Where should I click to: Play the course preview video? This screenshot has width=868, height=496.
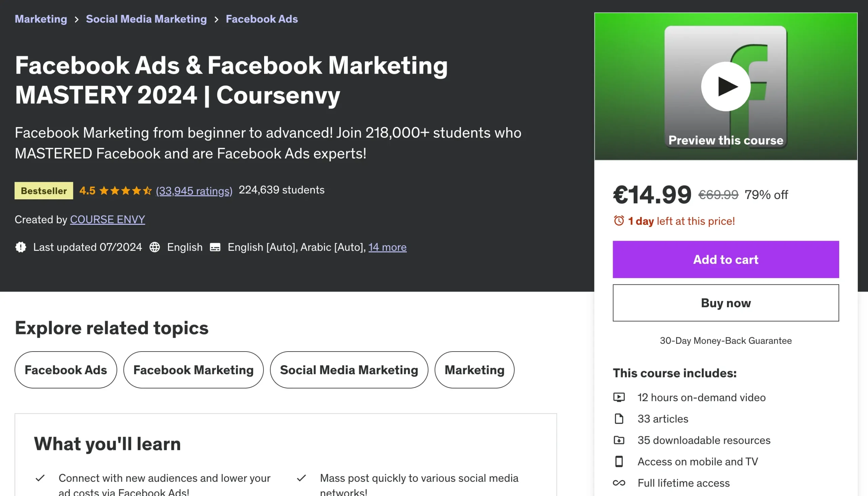726,86
